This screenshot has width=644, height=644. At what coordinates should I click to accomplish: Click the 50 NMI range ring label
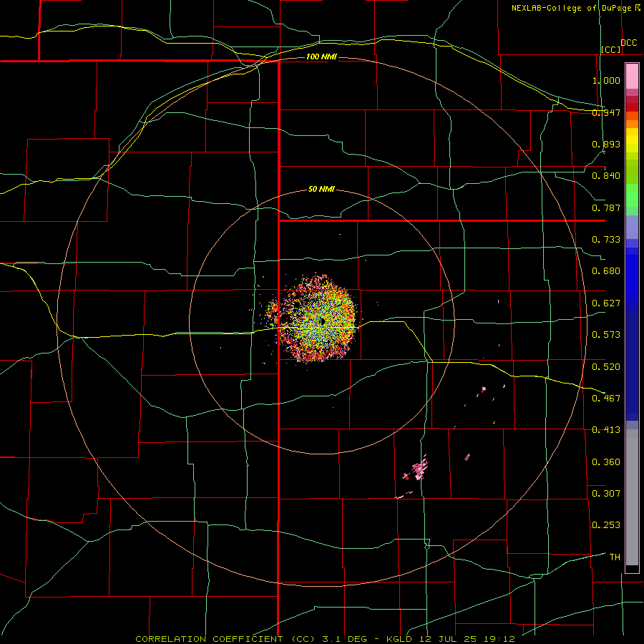point(321,190)
